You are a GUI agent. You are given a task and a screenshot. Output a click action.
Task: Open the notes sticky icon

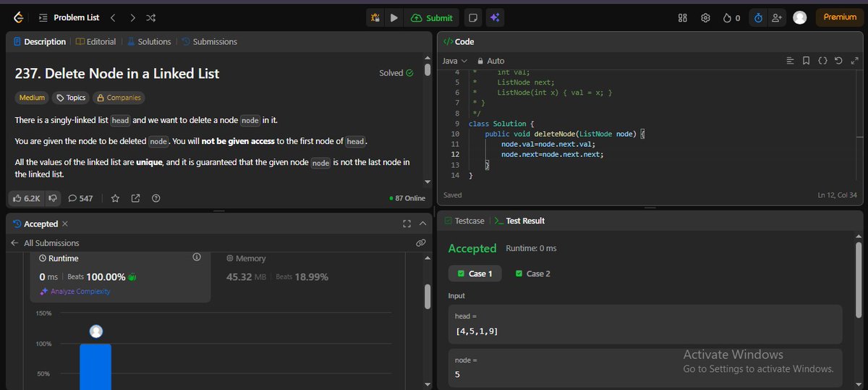(x=472, y=17)
